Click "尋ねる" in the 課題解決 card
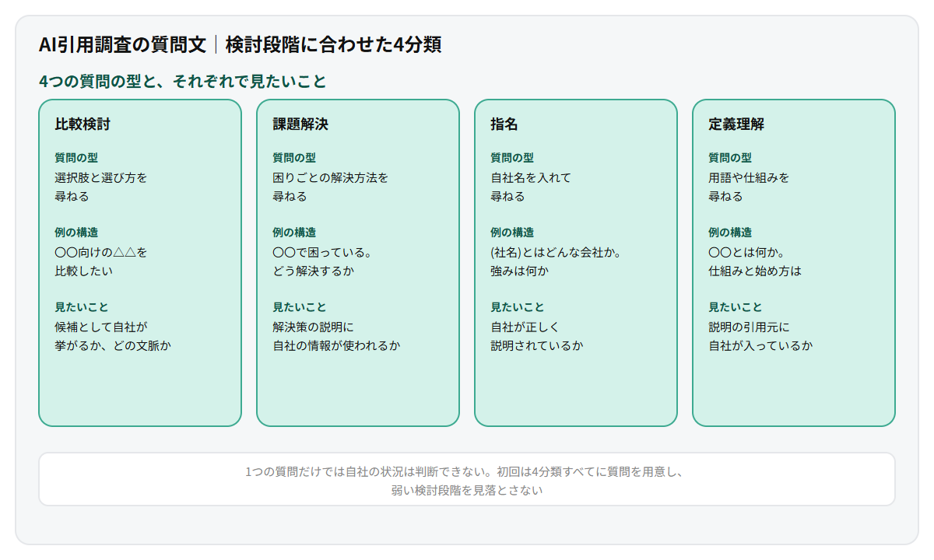934x560 pixels. click(x=290, y=196)
